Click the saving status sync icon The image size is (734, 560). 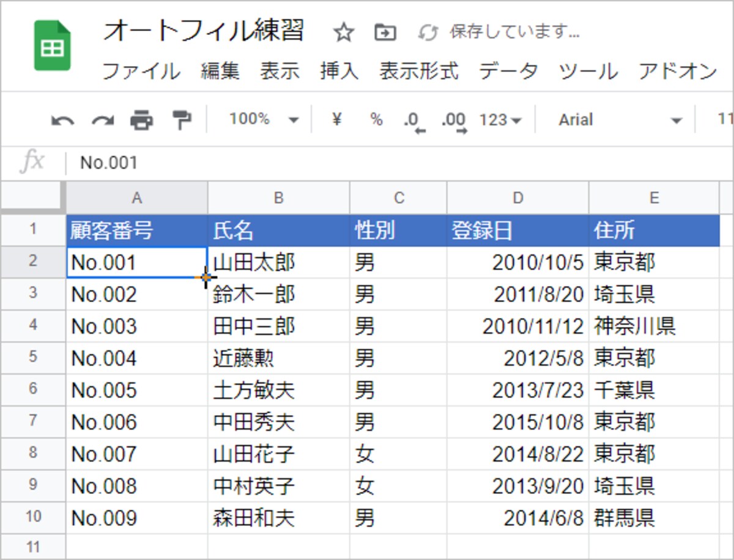[x=428, y=32]
